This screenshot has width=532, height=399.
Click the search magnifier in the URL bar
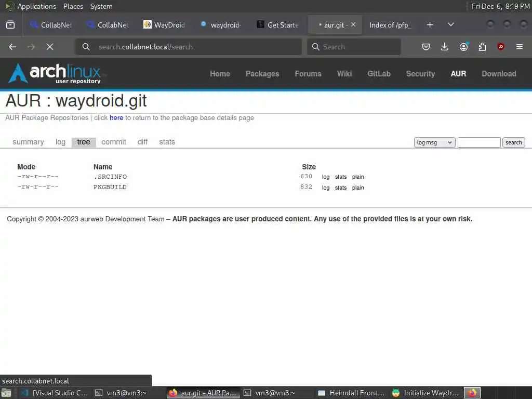[x=86, y=47]
